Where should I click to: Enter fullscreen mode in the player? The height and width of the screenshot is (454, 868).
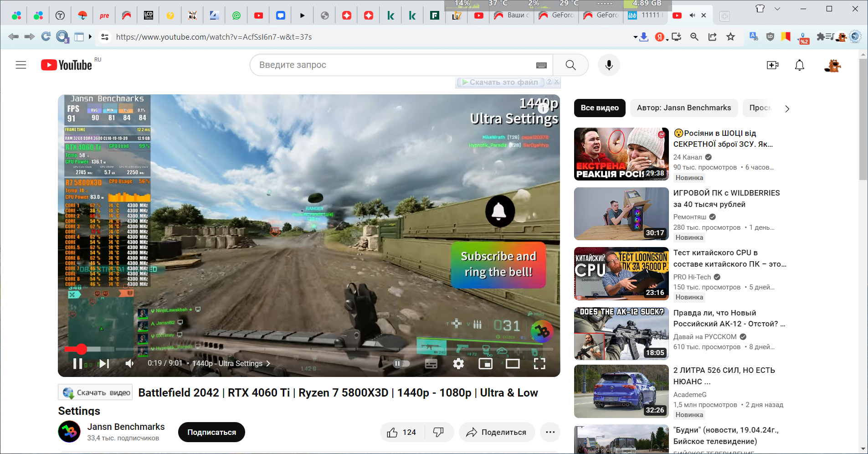[x=539, y=363]
